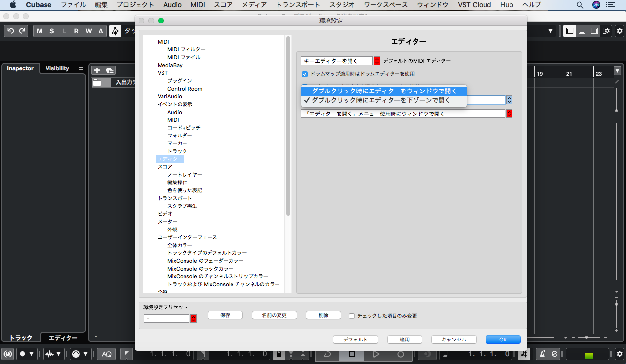Select the エディター tab at bottom left
Image resolution: width=626 pixels, height=364 pixels.
click(63, 338)
